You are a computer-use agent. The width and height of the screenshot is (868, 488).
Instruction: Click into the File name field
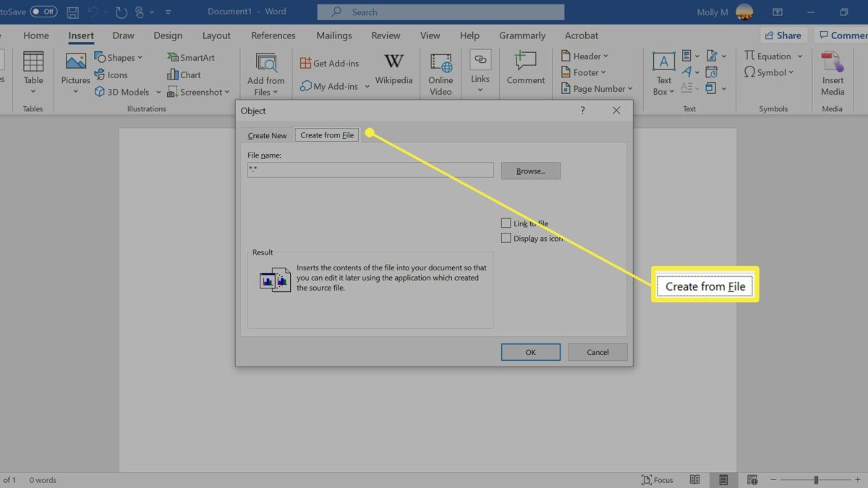(370, 170)
